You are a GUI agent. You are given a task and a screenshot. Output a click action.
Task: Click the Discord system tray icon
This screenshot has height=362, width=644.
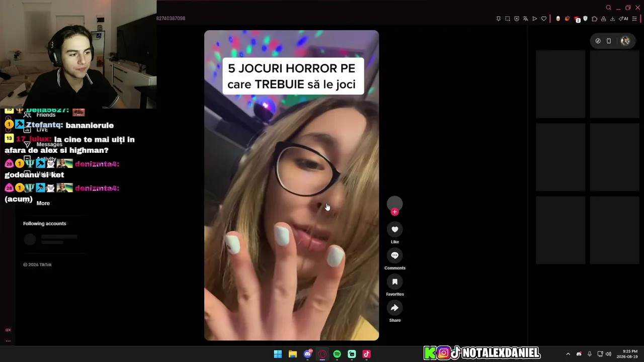[x=579, y=354]
